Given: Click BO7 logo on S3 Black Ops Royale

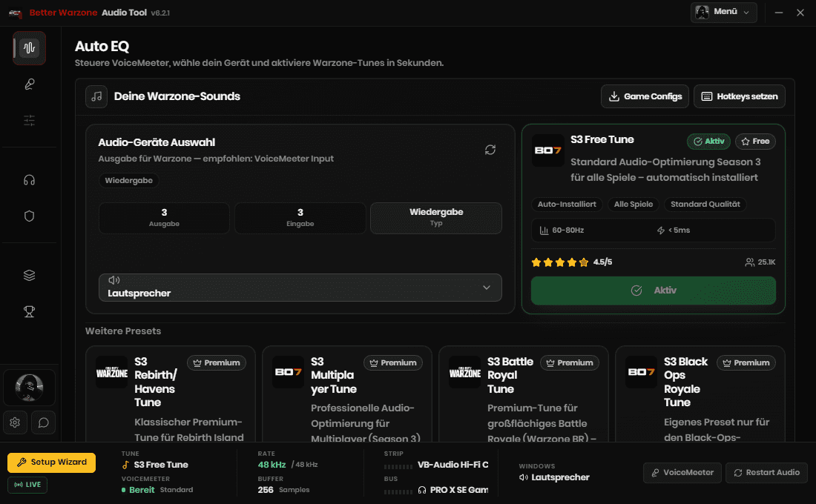Looking at the screenshot, I should [x=641, y=372].
